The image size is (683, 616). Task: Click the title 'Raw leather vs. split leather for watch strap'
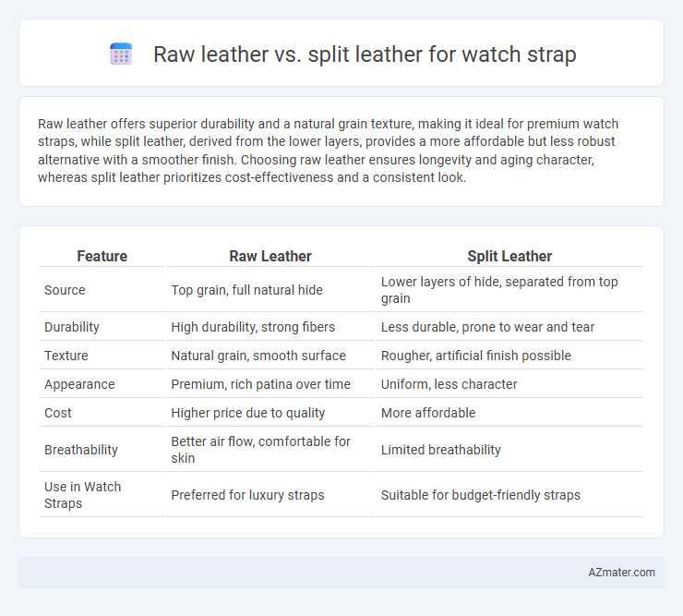coord(365,54)
